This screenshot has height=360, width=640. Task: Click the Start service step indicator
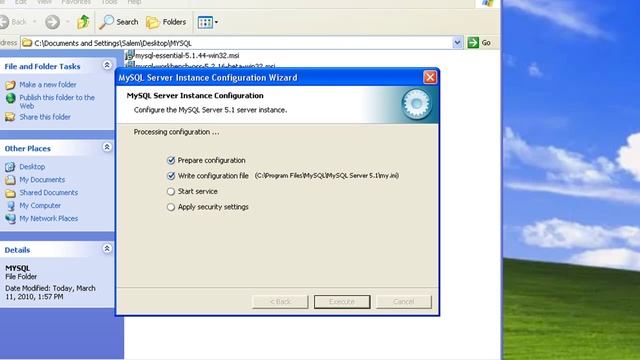(171, 191)
